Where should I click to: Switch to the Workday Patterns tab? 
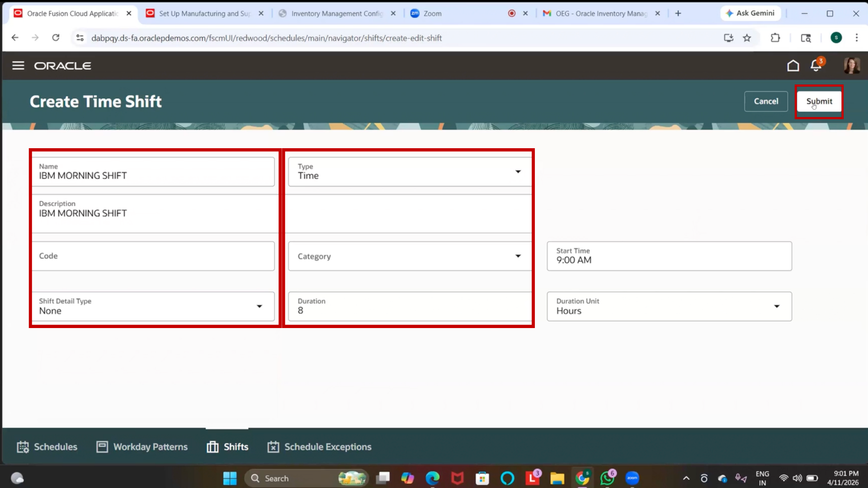tap(142, 447)
